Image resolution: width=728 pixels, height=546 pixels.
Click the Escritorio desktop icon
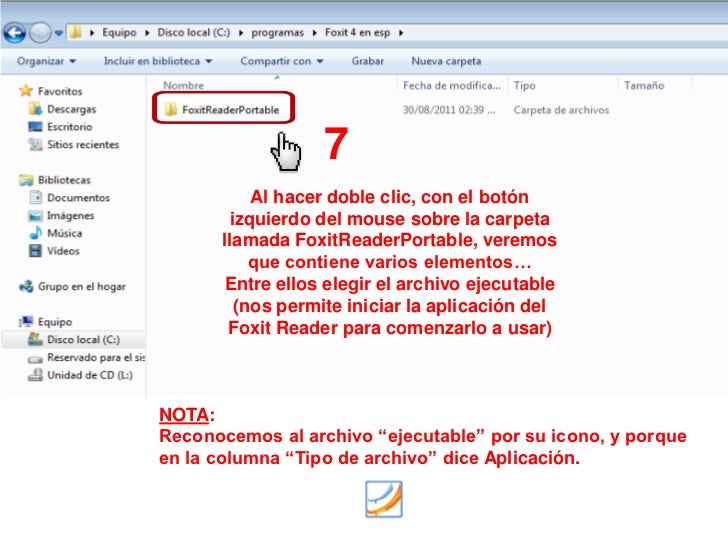coord(35,126)
